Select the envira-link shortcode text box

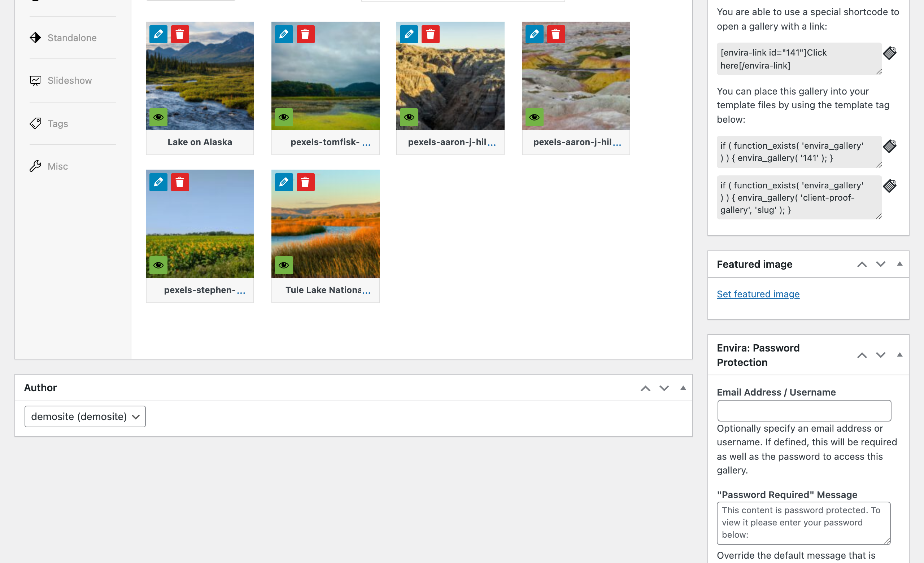[799, 59]
